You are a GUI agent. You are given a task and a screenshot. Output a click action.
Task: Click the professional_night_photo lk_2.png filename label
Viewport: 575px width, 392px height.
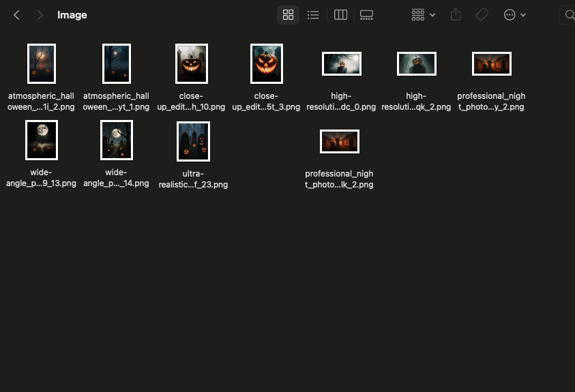click(339, 179)
